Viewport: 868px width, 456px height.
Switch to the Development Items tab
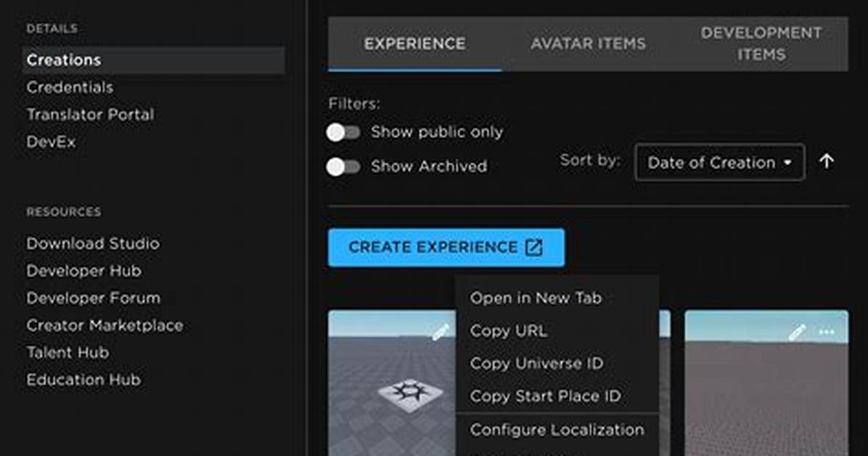click(x=761, y=44)
